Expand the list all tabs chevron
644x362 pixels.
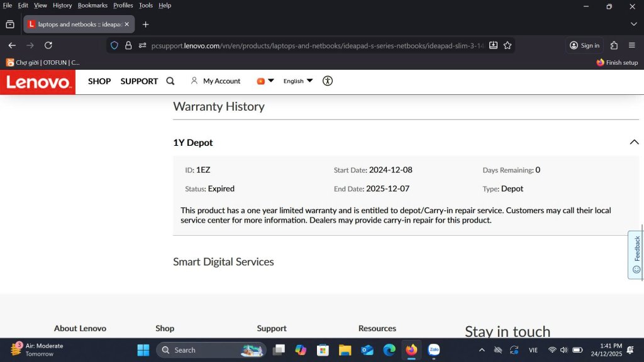tap(633, 24)
